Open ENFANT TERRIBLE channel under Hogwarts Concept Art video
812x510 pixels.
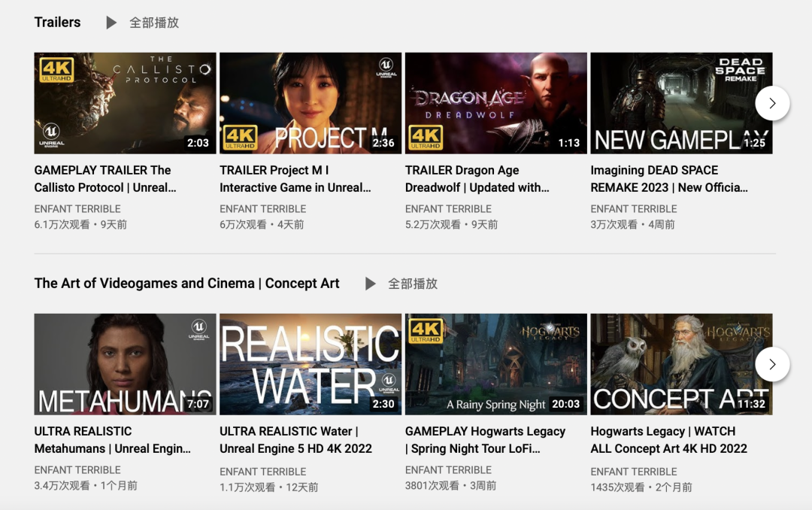pyautogui.click(x=633, y=472)
